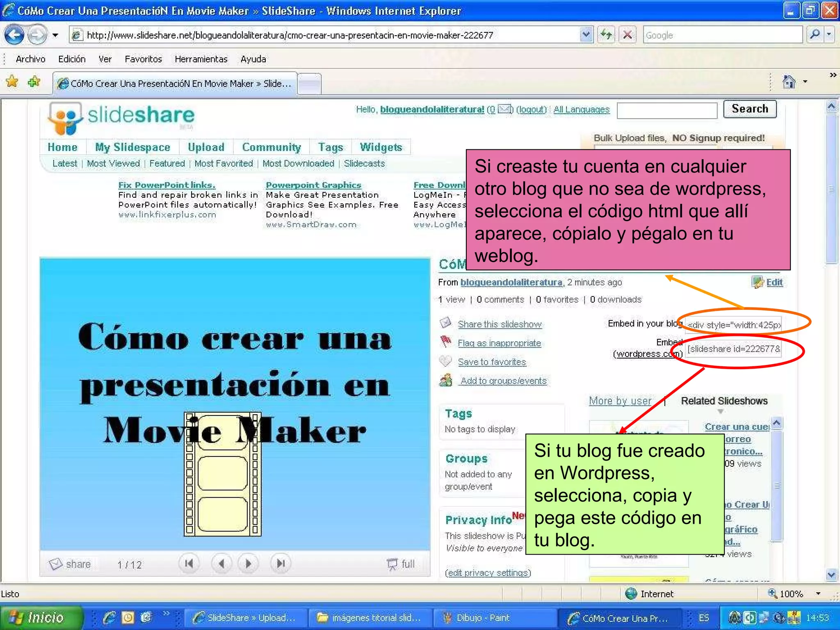Image resolution: width=840 pixels, height=630 pixels.
Task: Open the Ver menu
Action: 105,59
